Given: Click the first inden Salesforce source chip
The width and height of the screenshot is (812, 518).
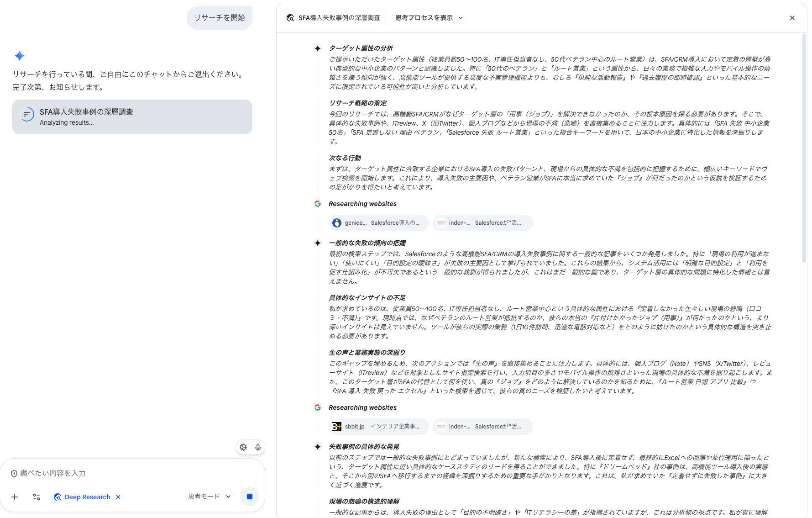Looking at the screenshot, I should [482, 223].
